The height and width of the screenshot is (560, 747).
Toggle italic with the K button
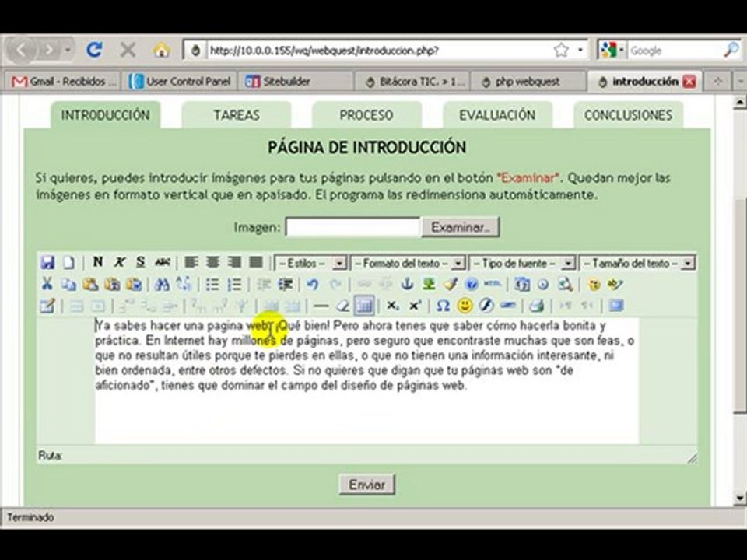click(119, 262)
